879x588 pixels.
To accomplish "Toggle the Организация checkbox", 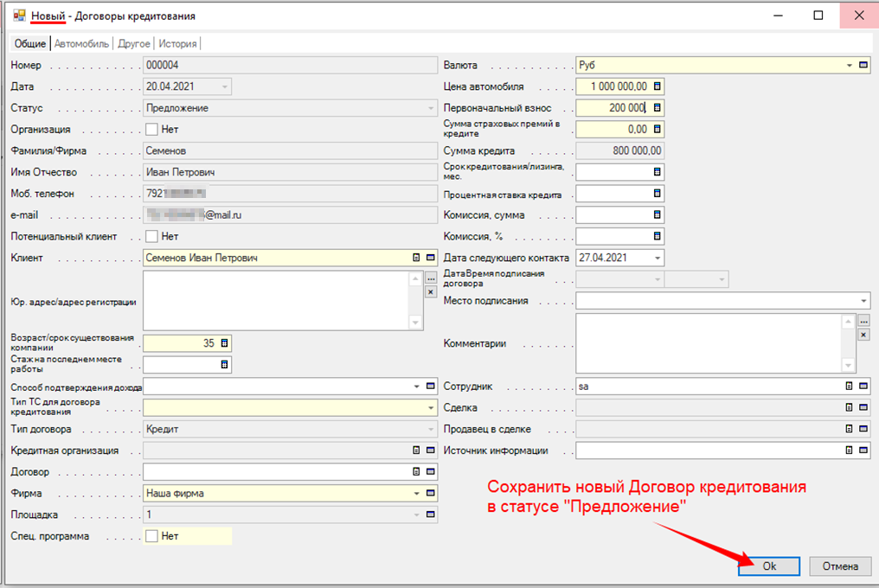I will (x=152, y=130).
